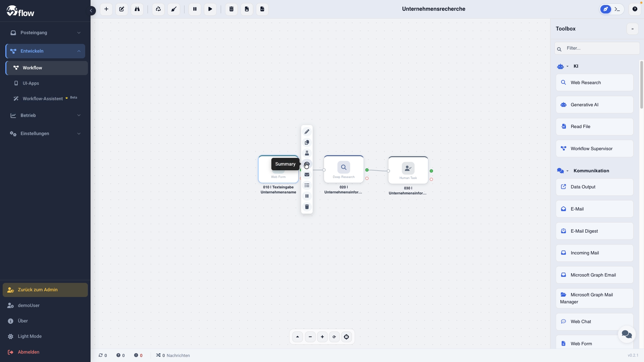Click the flask test icon in node menu
This screenshot has width=644, height=362.
(307, 153)
